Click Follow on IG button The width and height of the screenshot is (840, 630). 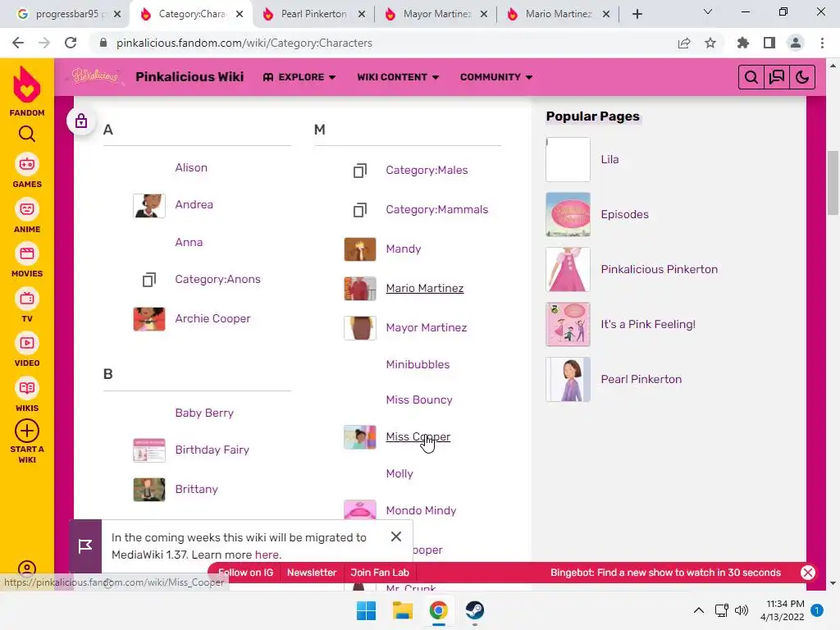[246, 572]
